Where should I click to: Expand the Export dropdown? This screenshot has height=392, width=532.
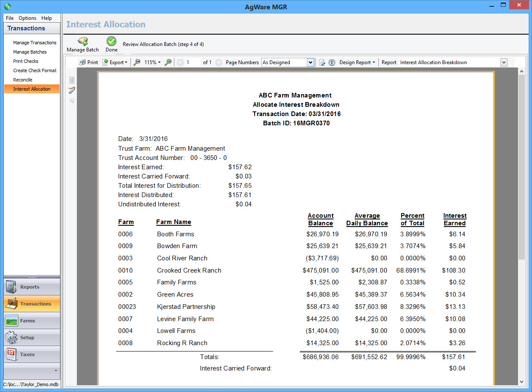[x=115, y=62]
